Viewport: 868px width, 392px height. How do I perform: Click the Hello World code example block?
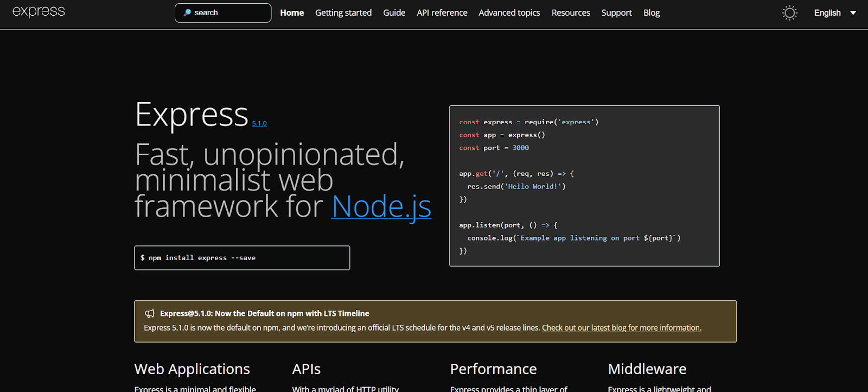(584, 186)
